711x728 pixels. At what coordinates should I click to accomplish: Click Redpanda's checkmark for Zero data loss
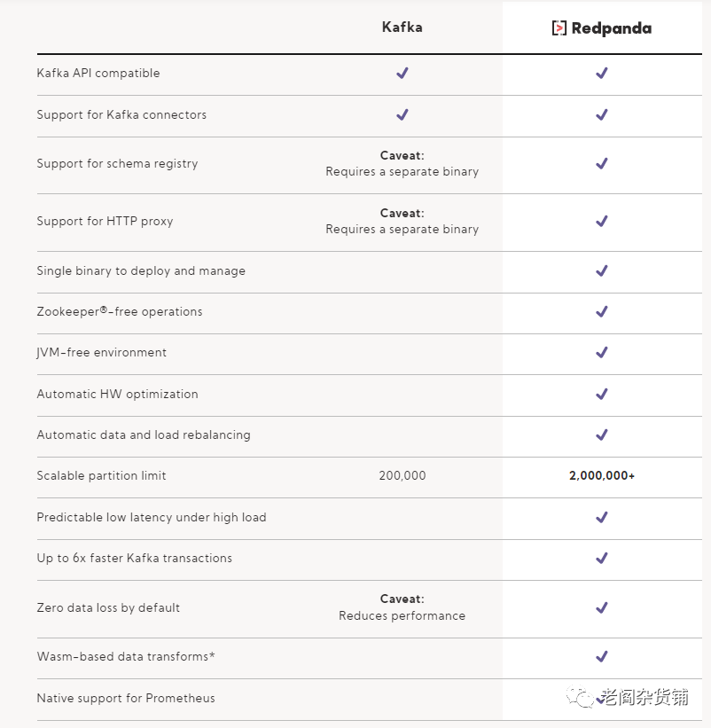602,607
